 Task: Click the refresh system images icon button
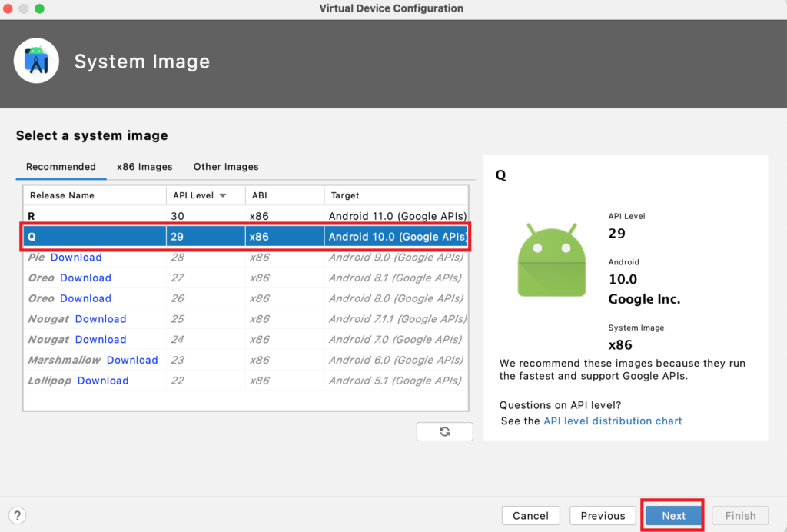point(444,431)
